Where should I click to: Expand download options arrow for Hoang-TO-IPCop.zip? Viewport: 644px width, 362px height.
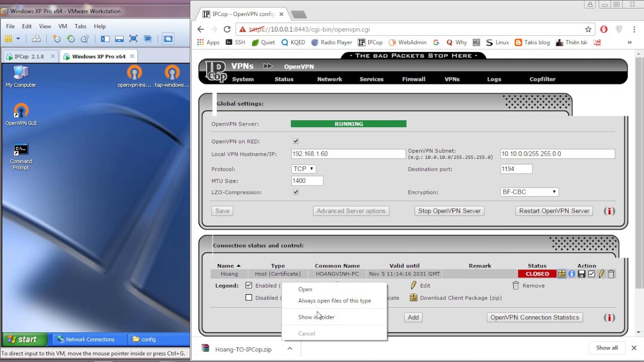point(290,348)
